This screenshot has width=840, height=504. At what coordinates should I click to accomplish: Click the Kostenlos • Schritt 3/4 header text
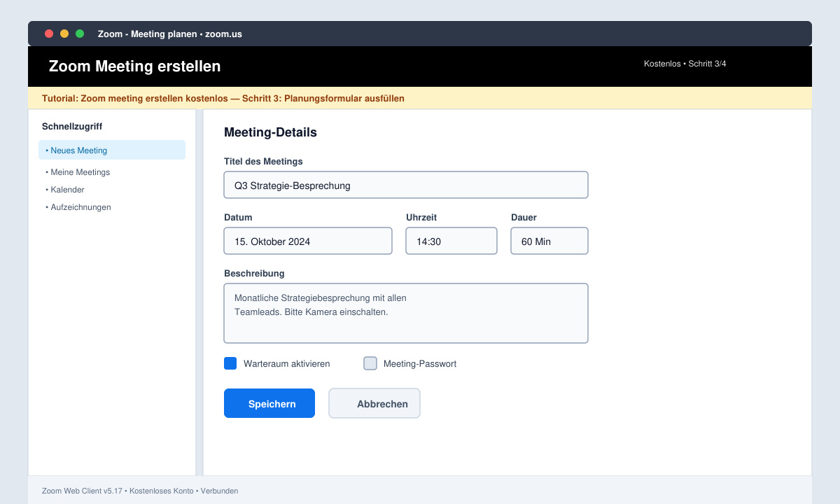coord(685,64)
